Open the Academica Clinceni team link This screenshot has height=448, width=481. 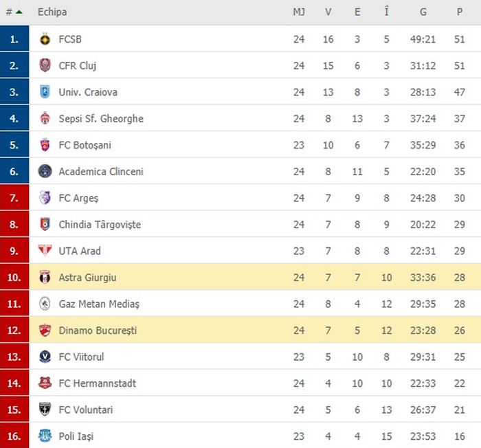click(x=101, y=172)
